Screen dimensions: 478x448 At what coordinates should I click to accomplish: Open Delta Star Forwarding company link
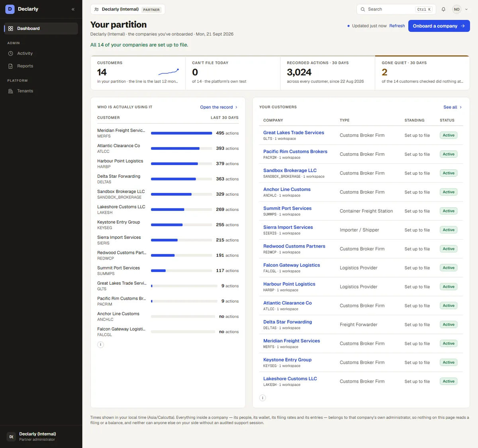[288, 322]
